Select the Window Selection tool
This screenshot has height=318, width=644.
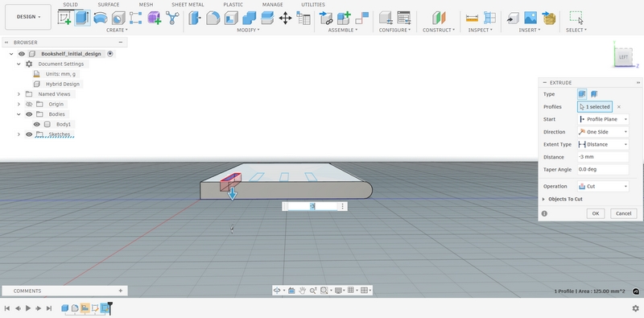click(x=576, y=18)
